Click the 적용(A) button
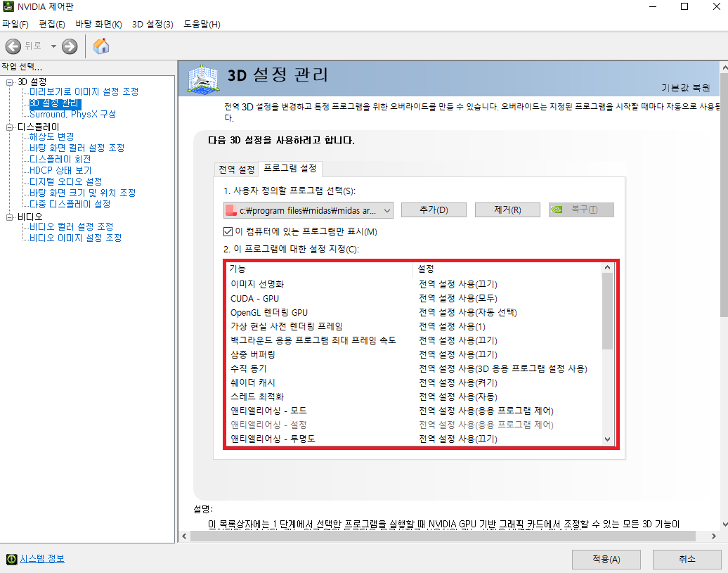728x573 pixels. 606,560
